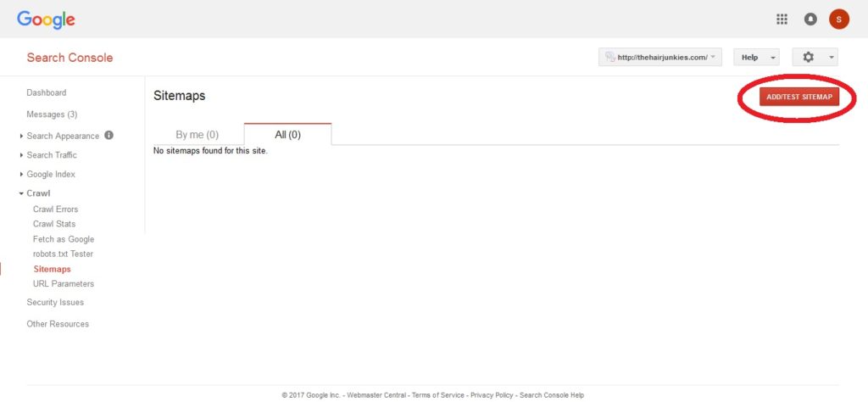Image resolution: width=868 pixels, height=402 pixels.
Task: Click the Webmaster Central footer link
Action: point(376,395)
